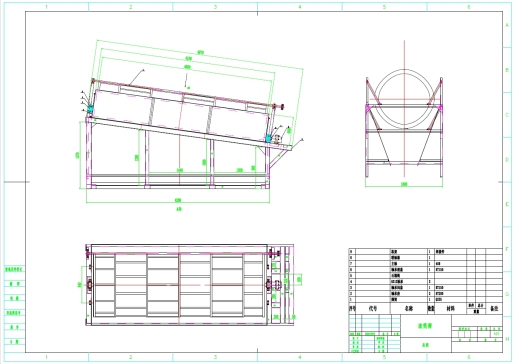The height and width of the screenshot is (364, 515).
Task: Select the '代号' header in the parts list
Action: [373, 309]
